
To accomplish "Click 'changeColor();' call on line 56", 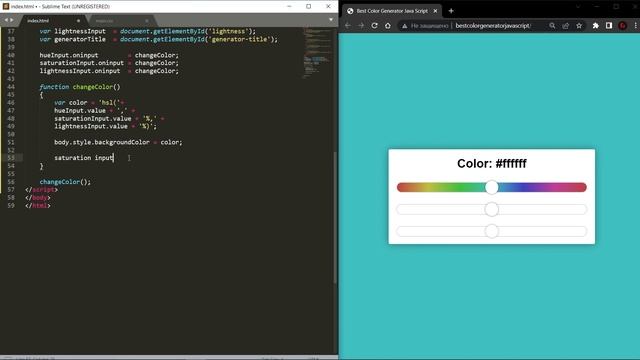I will [65, 182].
